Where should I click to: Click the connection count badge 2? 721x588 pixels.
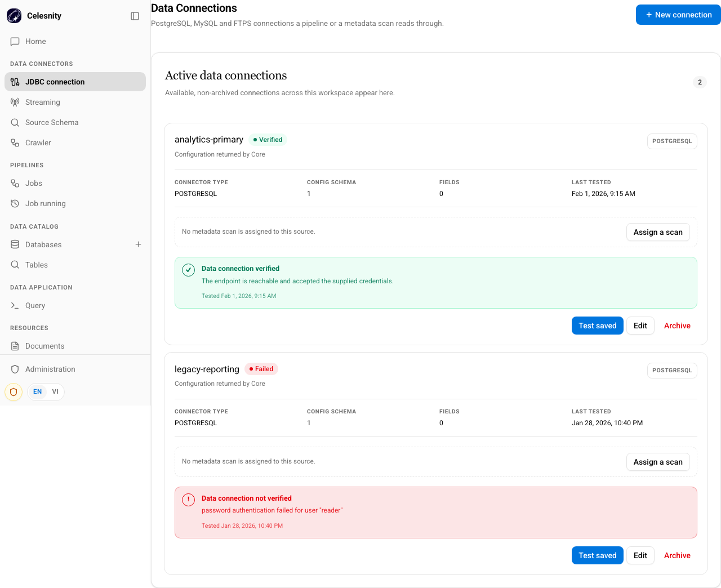click(700, 82)
